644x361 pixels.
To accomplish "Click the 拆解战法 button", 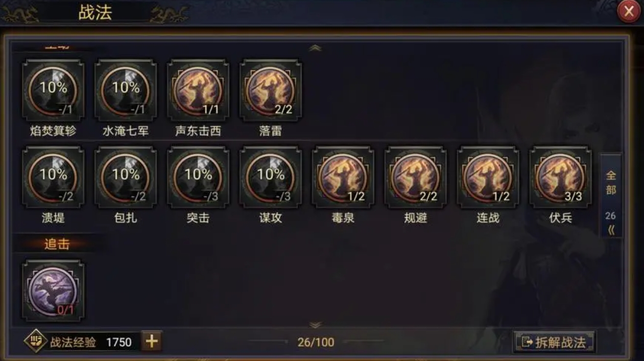I will pos(554,342).
